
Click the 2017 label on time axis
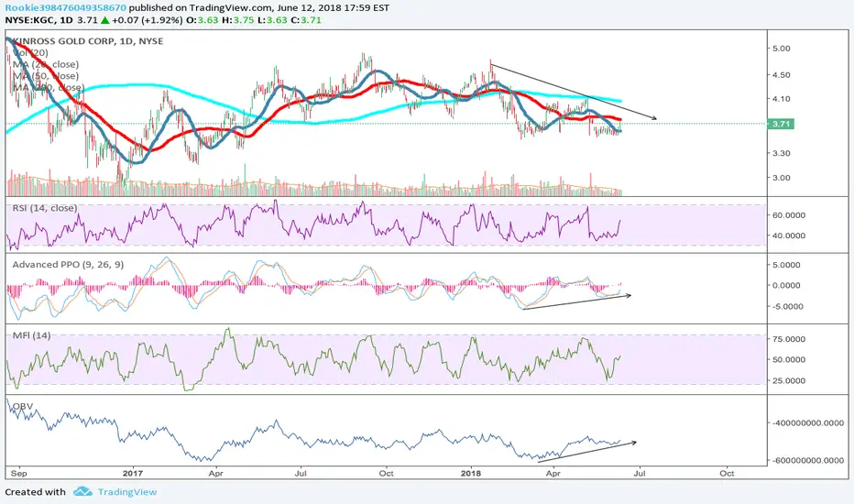(133, 474)
